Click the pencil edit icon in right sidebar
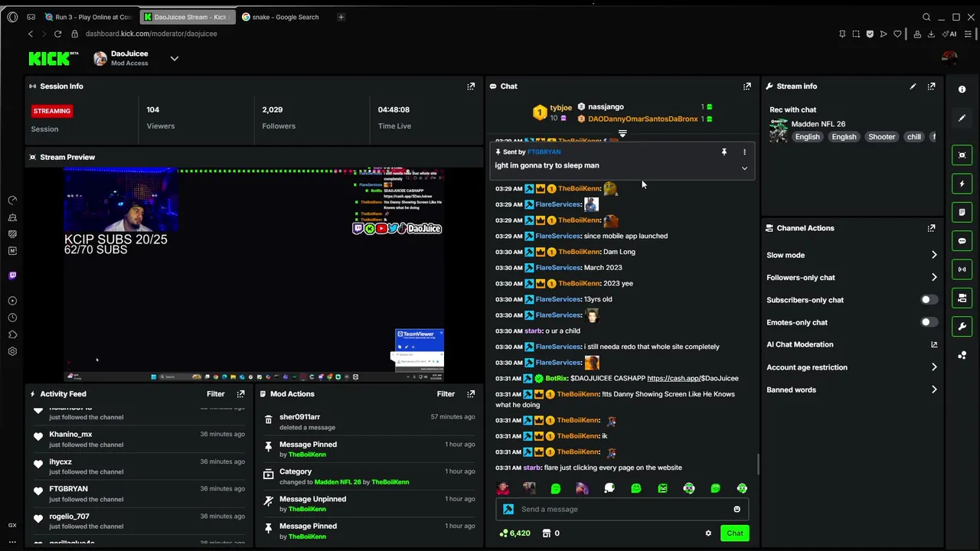The height and width of the screenshot is (551, 980). tap(962, 118)
